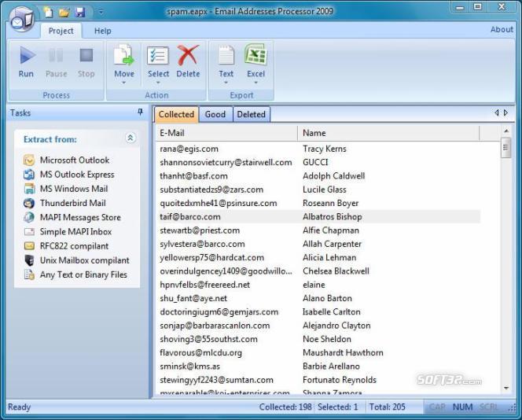This screenshot has height=420, width=522.
Task: Click the New document icon in quick toolbar
Action: click(x=48, y=12)
